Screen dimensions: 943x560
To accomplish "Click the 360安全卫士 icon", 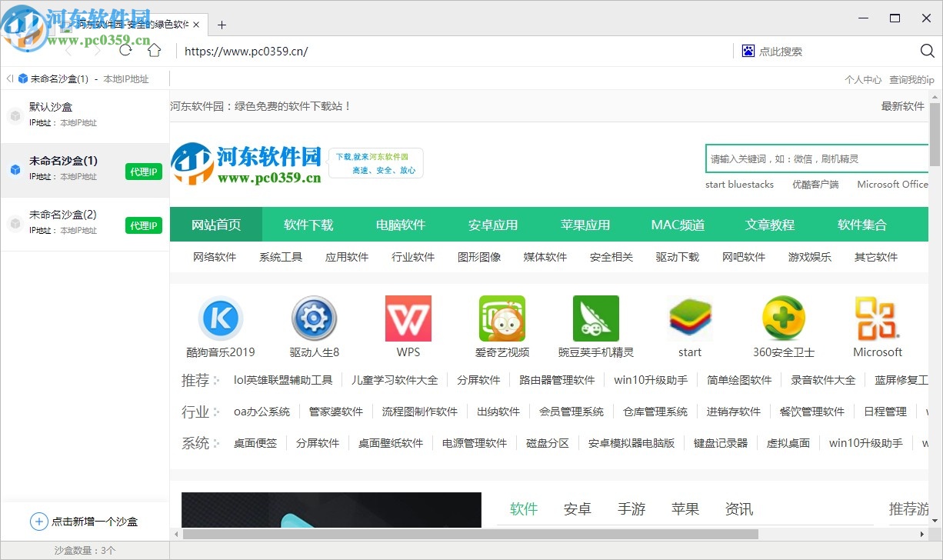I will tap(783, 318).
